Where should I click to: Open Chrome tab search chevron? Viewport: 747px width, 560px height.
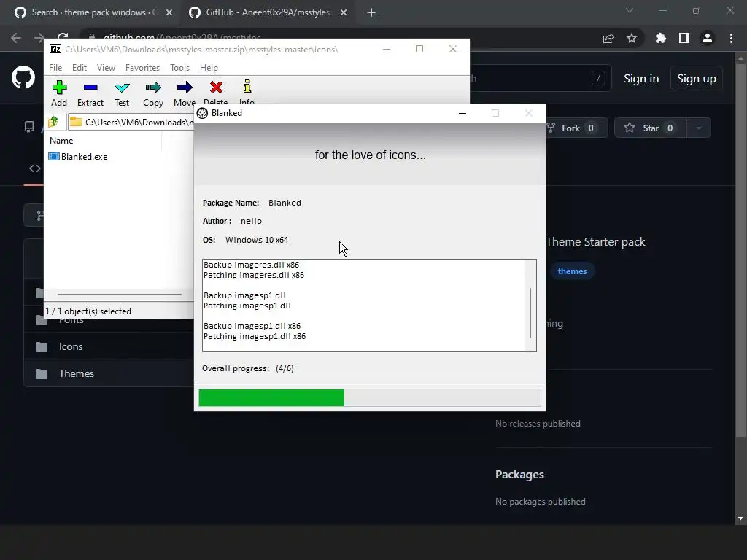630,10
